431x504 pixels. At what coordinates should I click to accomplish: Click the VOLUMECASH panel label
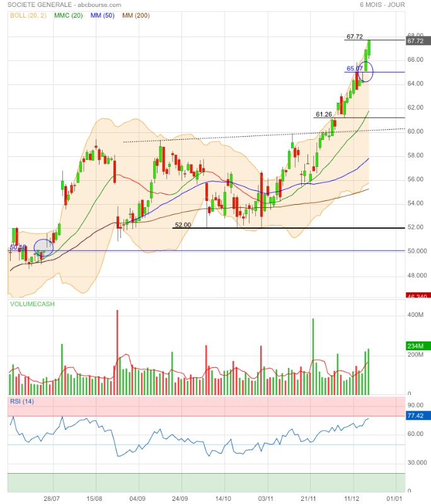click(32, 304)
